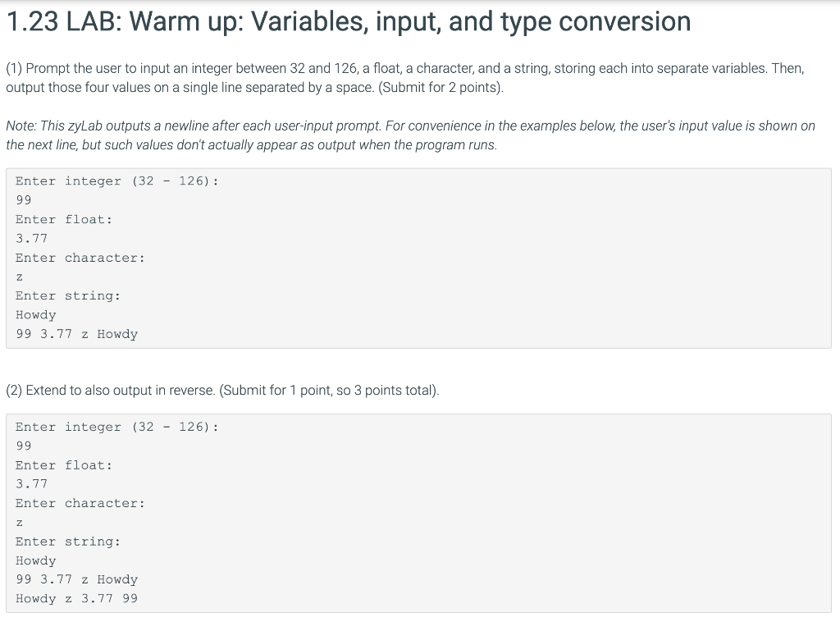Click 'Enter float:' in first code block

(64, 219)
